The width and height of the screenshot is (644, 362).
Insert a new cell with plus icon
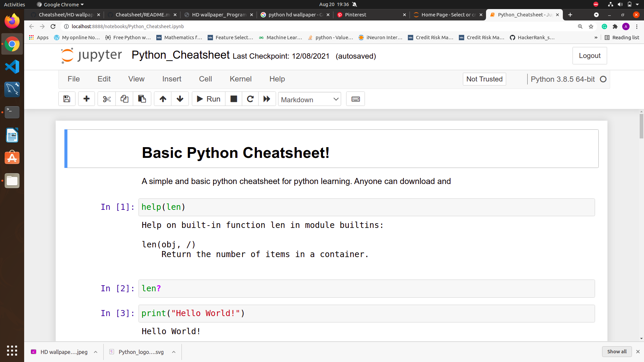(x=87, y=99)
